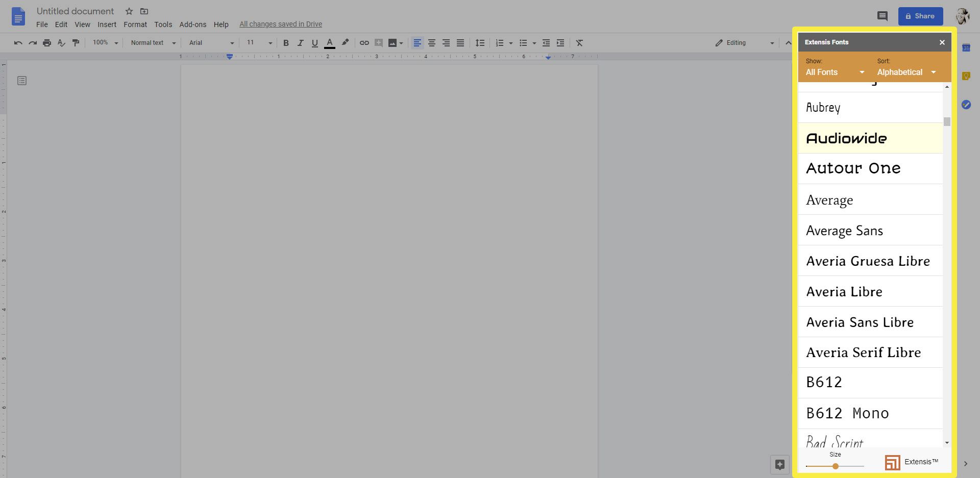Justify the text alignment
Image resolution: width=980 pixels, height=478 pixels.
460,43
